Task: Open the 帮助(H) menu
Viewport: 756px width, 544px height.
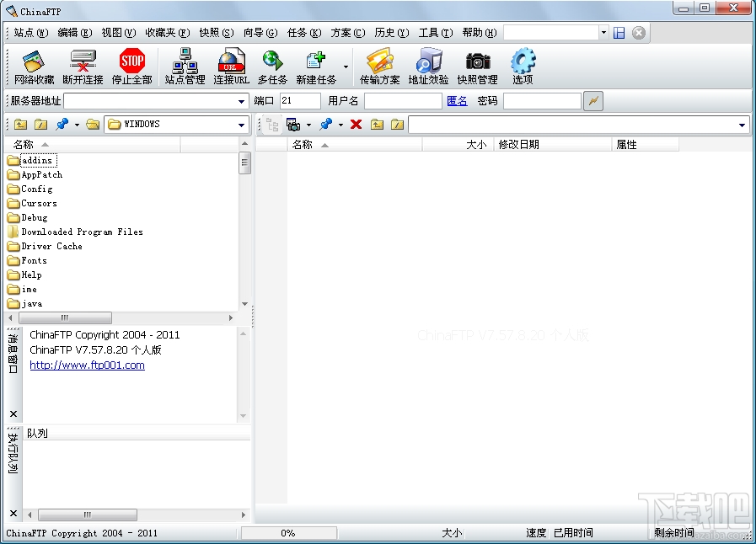Action: pyautogui.click(x=480, y=33)
